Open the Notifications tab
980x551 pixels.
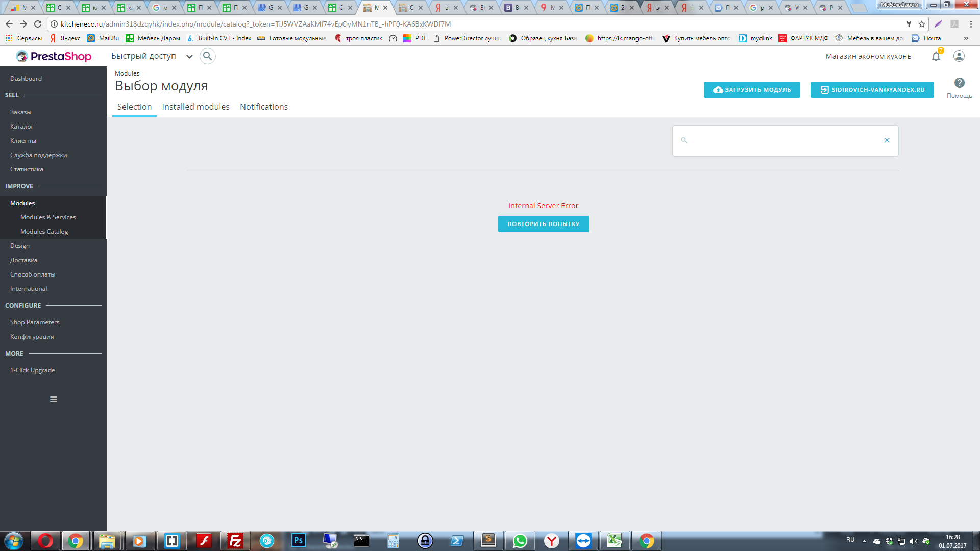263,107
